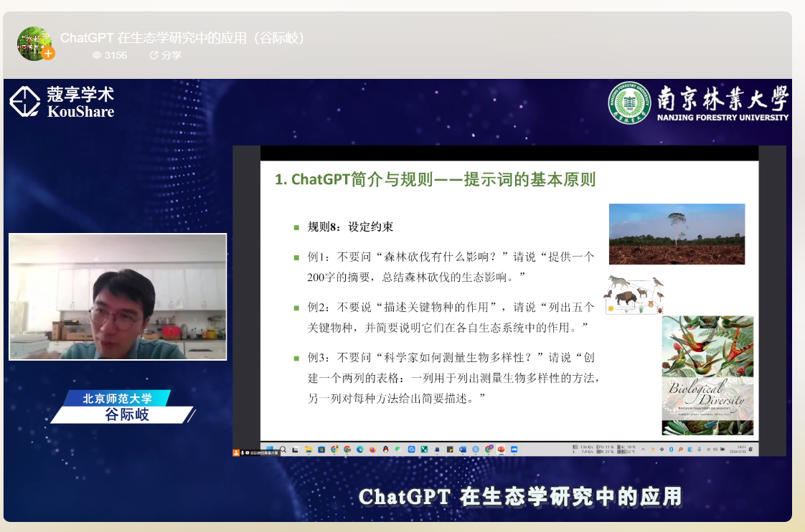Click the Biological Diversity book cover image
Viewport: 805px width, 532px height.
(707, 376)
